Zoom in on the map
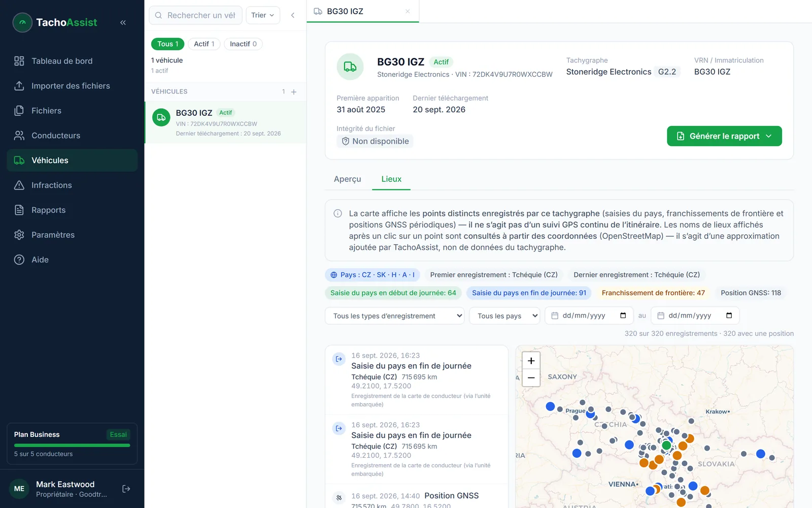 (531, 361)
